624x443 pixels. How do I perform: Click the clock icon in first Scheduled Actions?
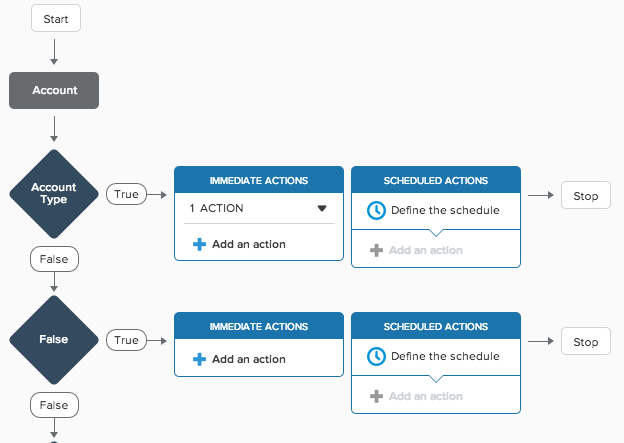tap(376, 210)
